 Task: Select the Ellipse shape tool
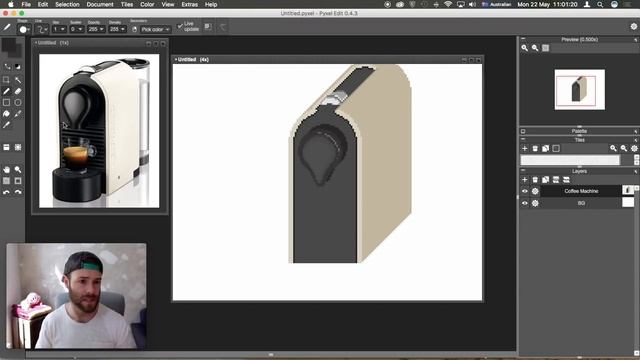[18, 102]
